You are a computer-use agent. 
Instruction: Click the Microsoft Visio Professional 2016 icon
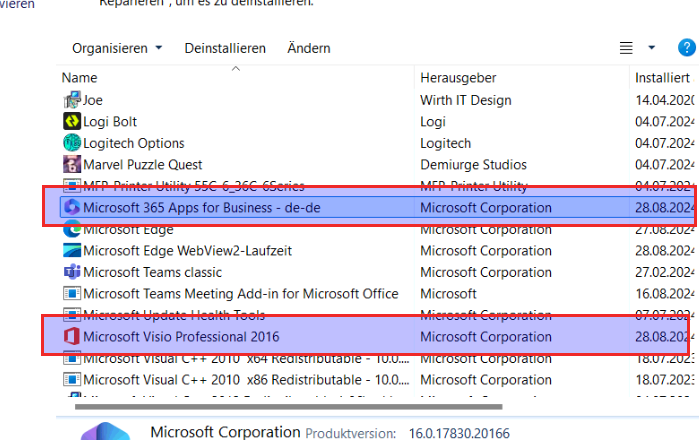pyautogui.click(x=71, y=337)
